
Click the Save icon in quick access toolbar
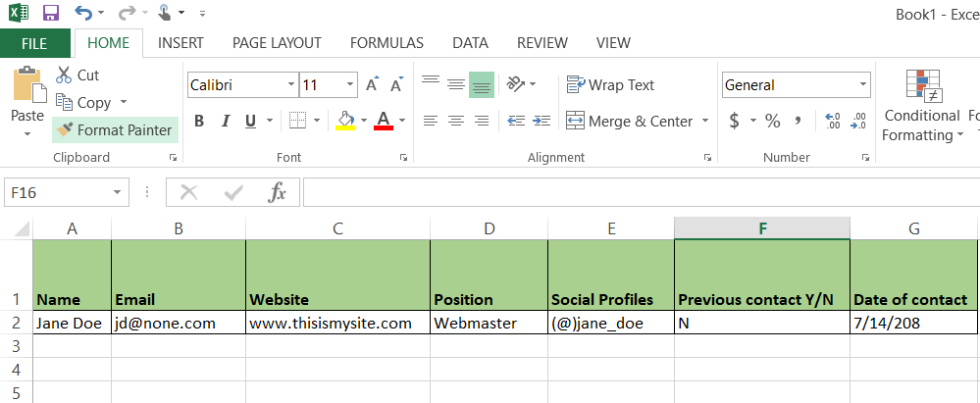[x=51, y=14]
